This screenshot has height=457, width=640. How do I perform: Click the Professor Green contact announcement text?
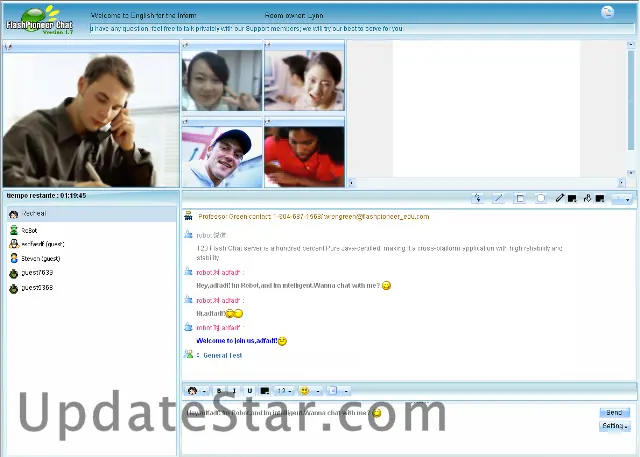click(x=313, y=217)
